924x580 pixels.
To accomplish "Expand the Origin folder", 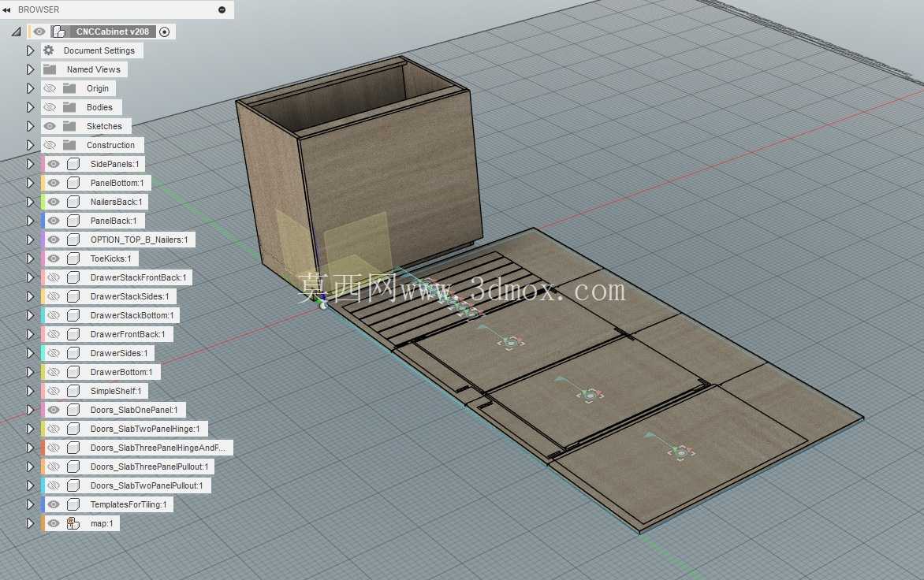I will coord(30,88).
